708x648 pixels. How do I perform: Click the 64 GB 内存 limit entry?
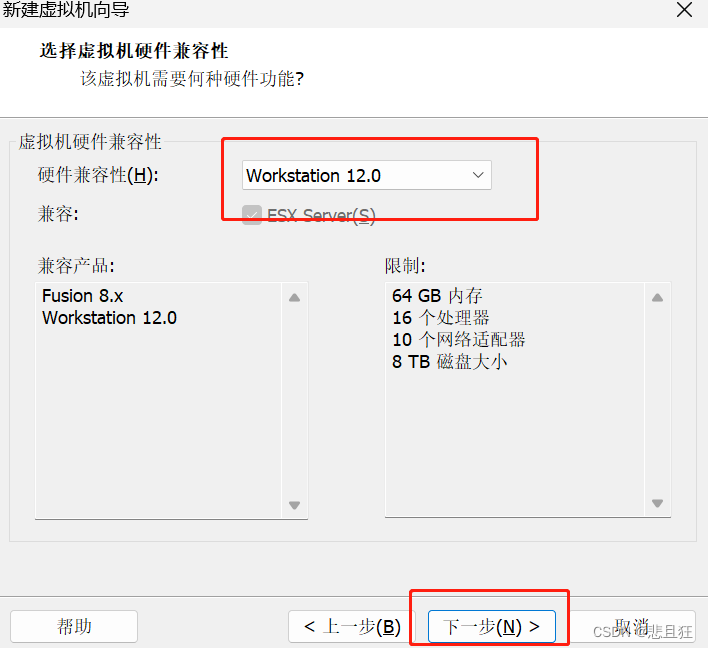click(x=437, y=296)
